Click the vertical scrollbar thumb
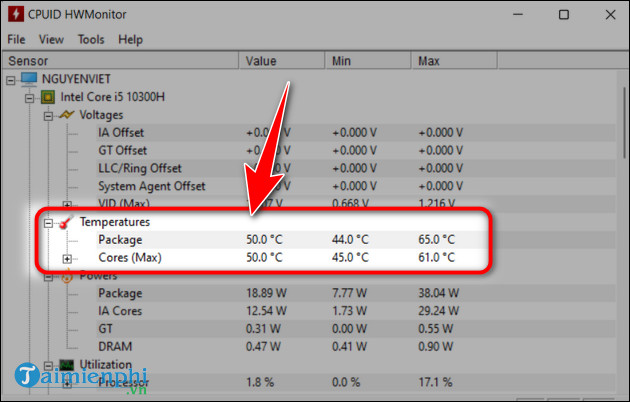The height and width of the screenshot is (402, 630). (x=624, y=123)
